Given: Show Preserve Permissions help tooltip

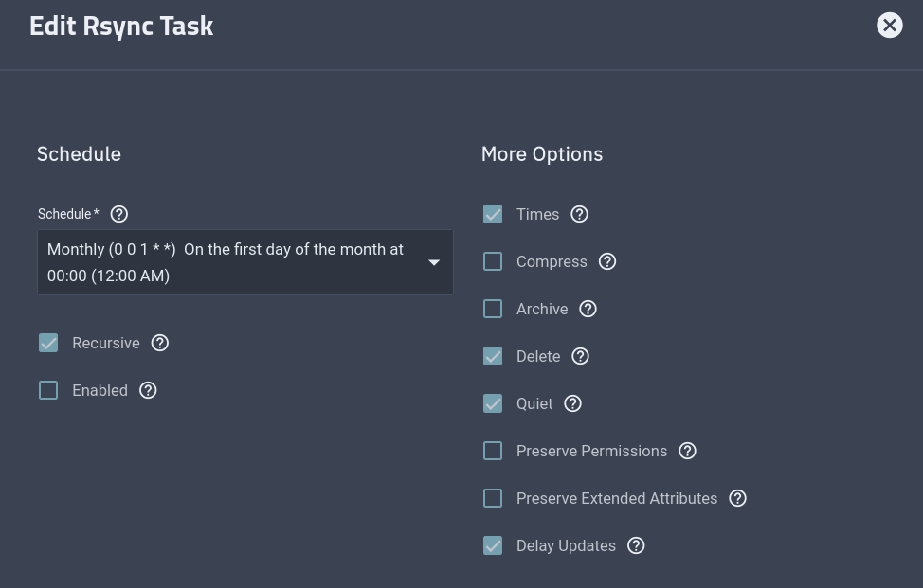Looking at the screenshot, I should pyautogui.click(x=688, y=451).
